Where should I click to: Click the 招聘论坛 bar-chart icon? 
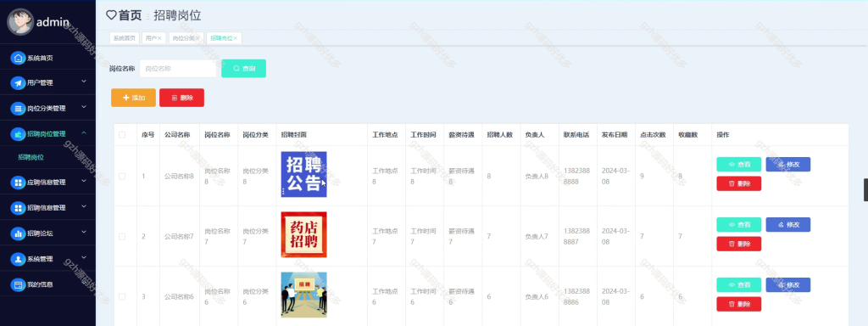19,233
